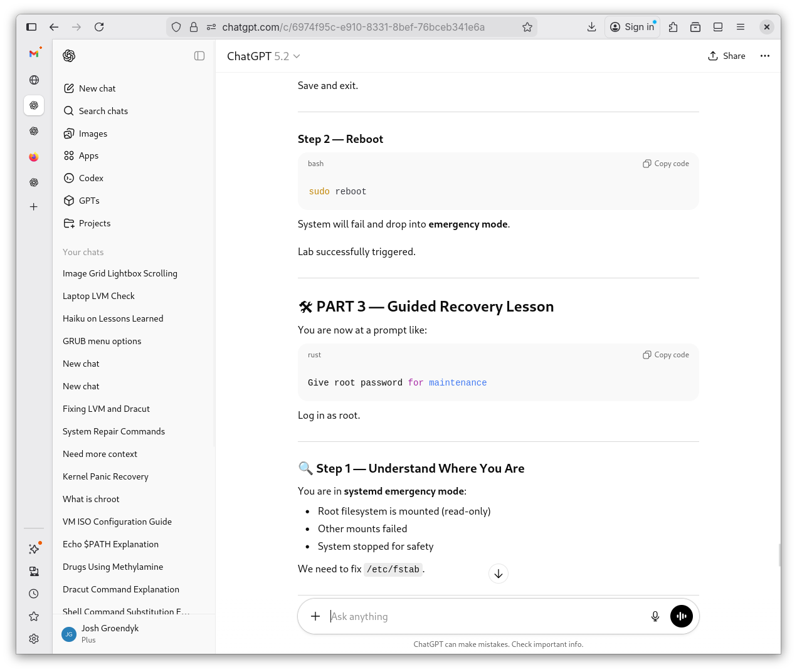This screenshot has height=672, width=797.
Task: Toggle the browser sidebar panel button
Action: (x=31, y=27)
